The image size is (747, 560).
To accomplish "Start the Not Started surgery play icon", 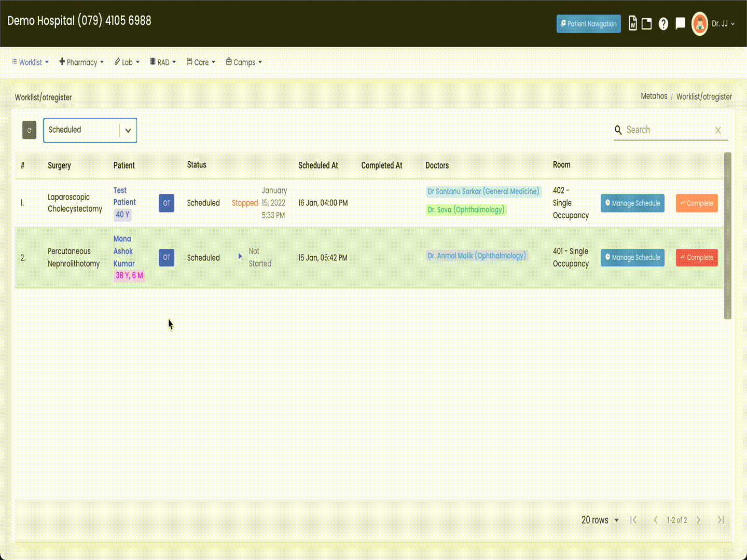I will (240, 256).
